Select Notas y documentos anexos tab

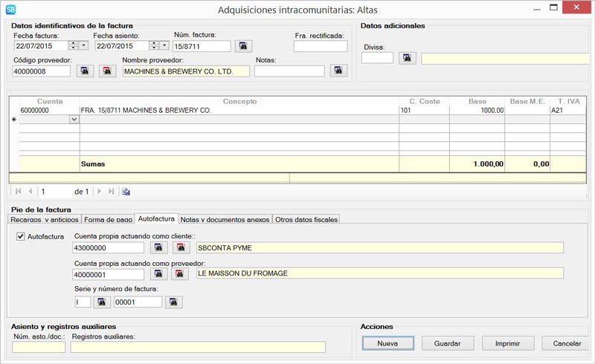click(x=225, y=219)
